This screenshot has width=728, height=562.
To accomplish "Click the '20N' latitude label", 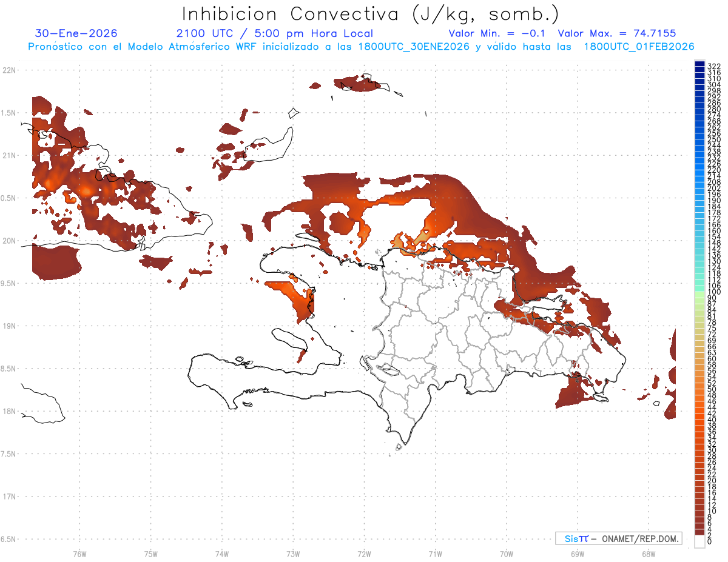I will tap(8, 241).
